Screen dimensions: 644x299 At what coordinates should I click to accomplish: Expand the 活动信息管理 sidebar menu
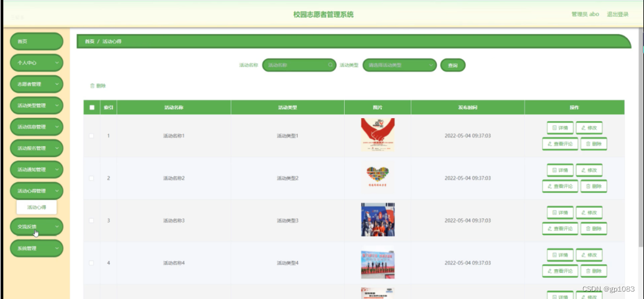[x=37, y=127]
